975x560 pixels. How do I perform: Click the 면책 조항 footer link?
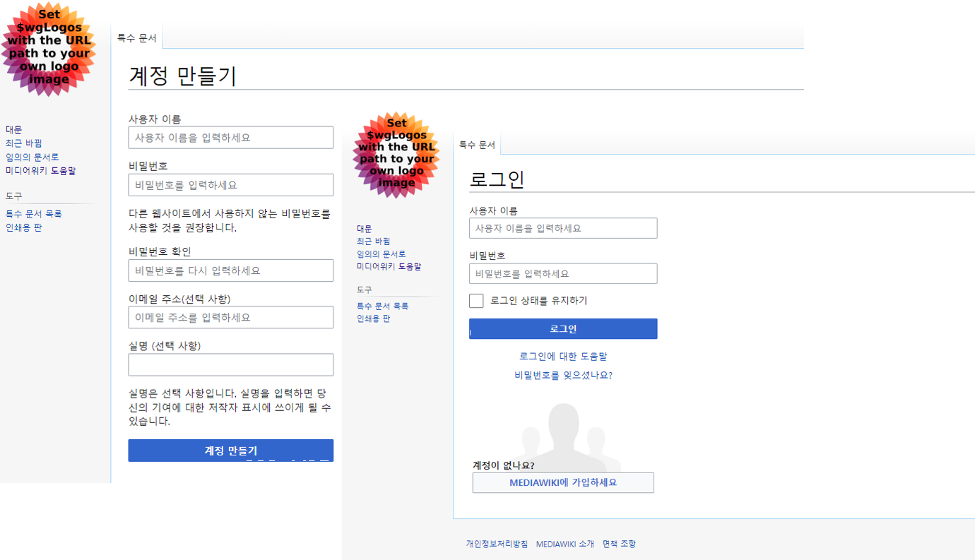coord(619,544)
